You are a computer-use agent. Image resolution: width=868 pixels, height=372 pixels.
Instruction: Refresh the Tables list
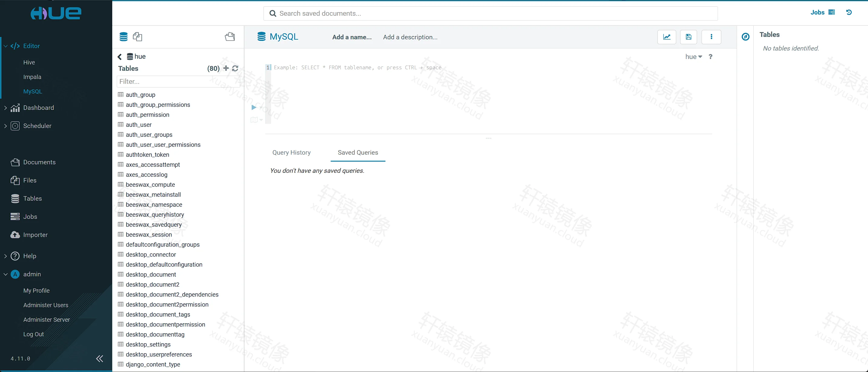[x=235, y=68]
